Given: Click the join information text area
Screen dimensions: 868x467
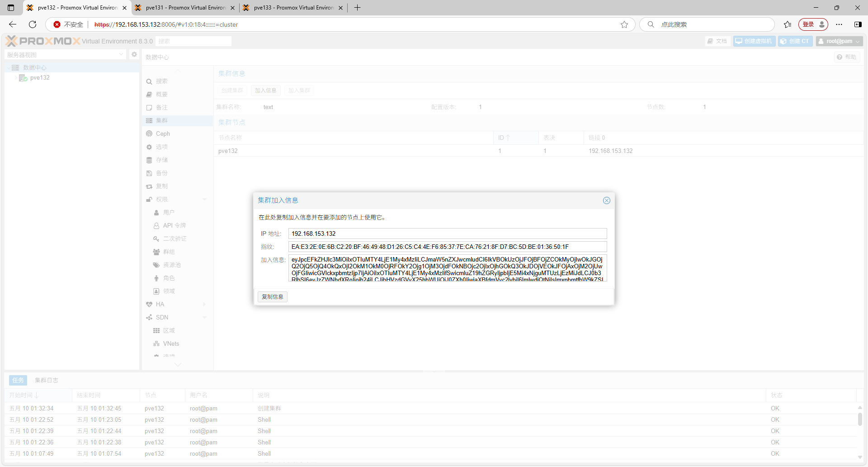Looking at the screenshot, I should [x=448, y=268].
